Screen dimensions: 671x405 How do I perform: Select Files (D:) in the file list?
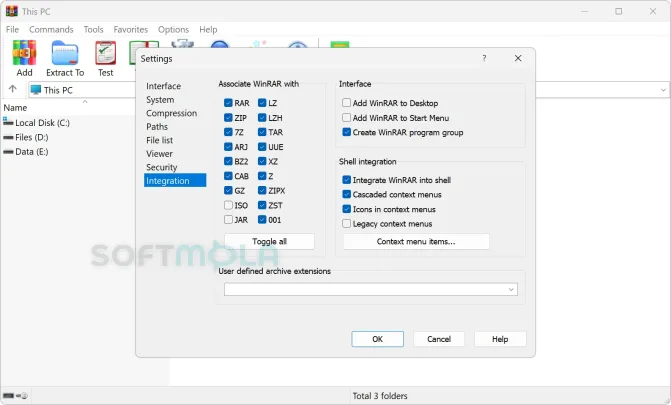[32, 137]
